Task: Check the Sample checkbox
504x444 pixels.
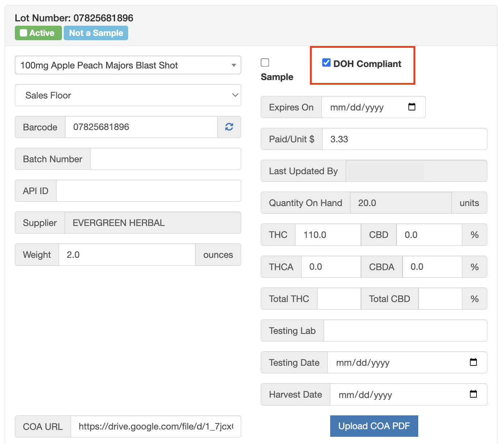Action: point(265,63)
